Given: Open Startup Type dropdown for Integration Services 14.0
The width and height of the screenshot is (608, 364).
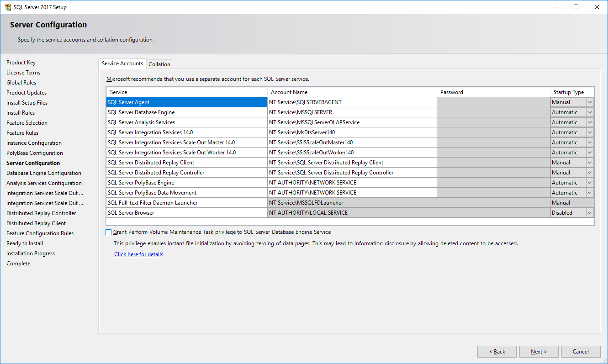Looking at the screenshot, I should pyautogui.click(x=589, y=132).
